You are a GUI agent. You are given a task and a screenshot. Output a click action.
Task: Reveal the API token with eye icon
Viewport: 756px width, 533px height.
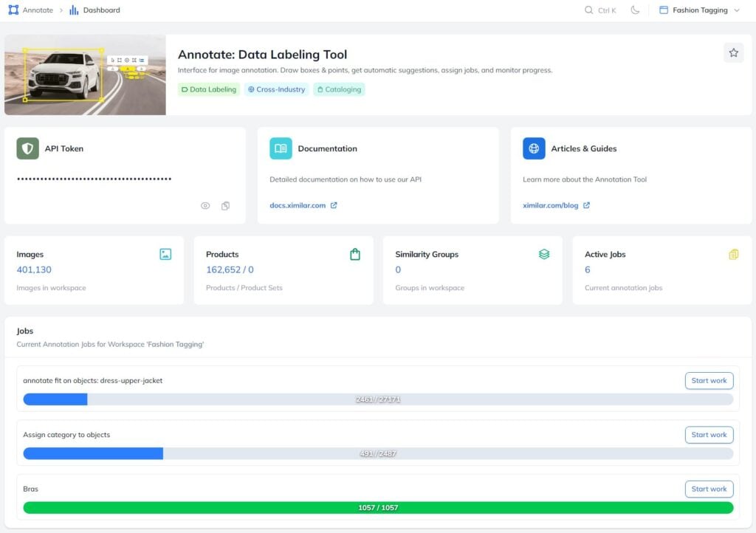coord(205,206)
